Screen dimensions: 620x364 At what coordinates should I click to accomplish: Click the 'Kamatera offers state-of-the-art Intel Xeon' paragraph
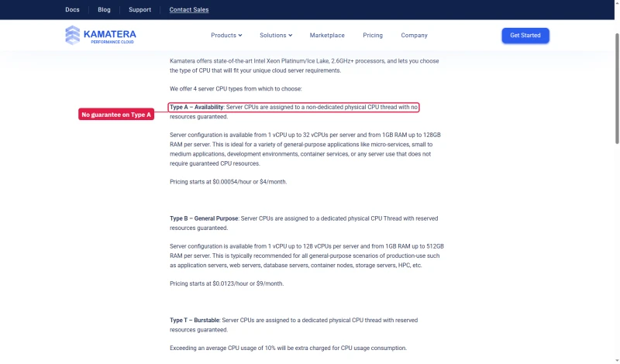point(305,66)
